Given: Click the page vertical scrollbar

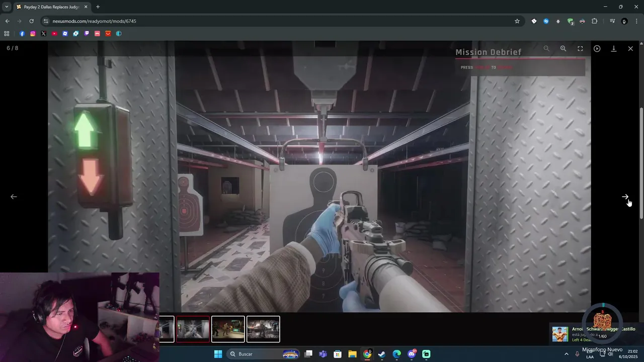Looking at the screenshot, I should tap(641, 163).
